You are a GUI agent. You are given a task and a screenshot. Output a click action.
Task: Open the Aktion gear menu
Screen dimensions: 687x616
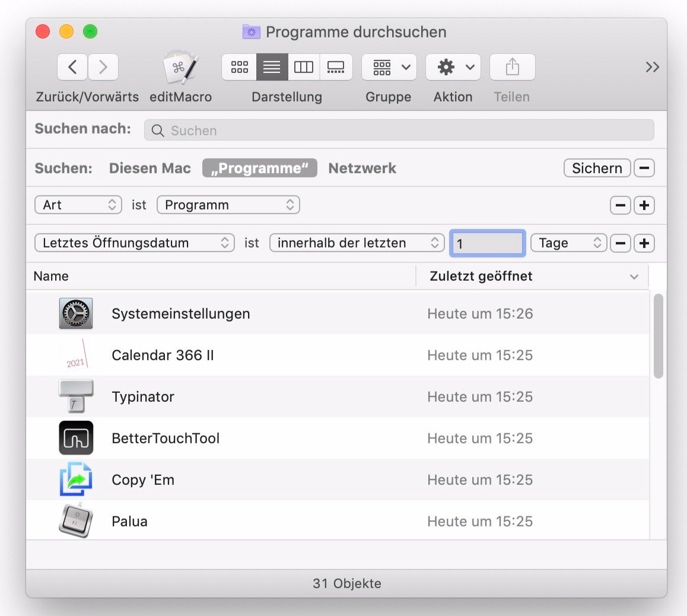coord(453,67)
